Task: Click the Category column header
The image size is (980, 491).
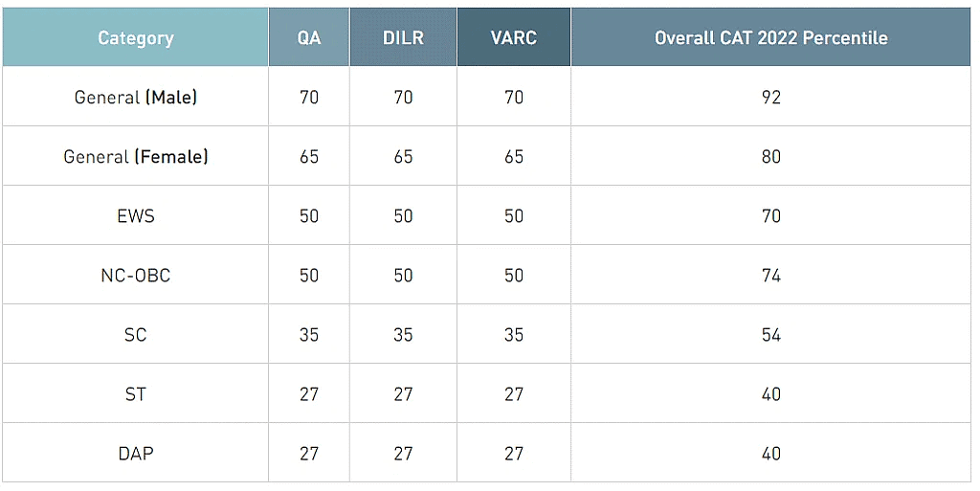Action: coord(136,38)
